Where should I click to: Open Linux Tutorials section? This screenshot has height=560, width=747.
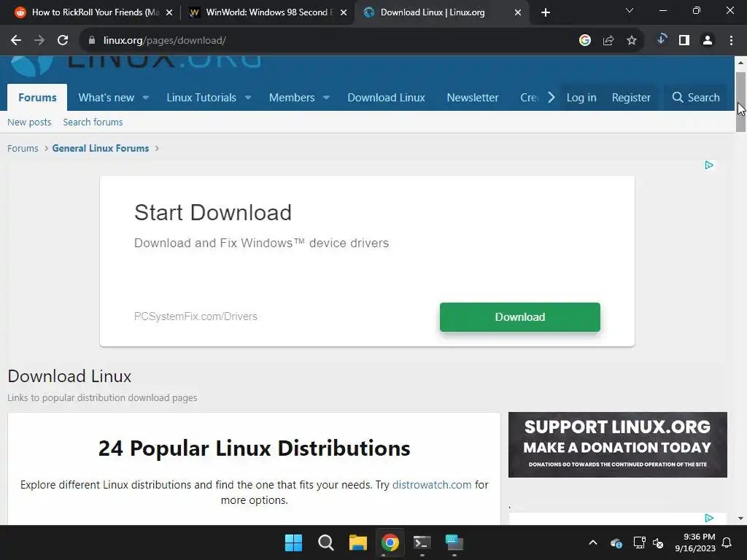pyautogui.click(x=201, y=98)
